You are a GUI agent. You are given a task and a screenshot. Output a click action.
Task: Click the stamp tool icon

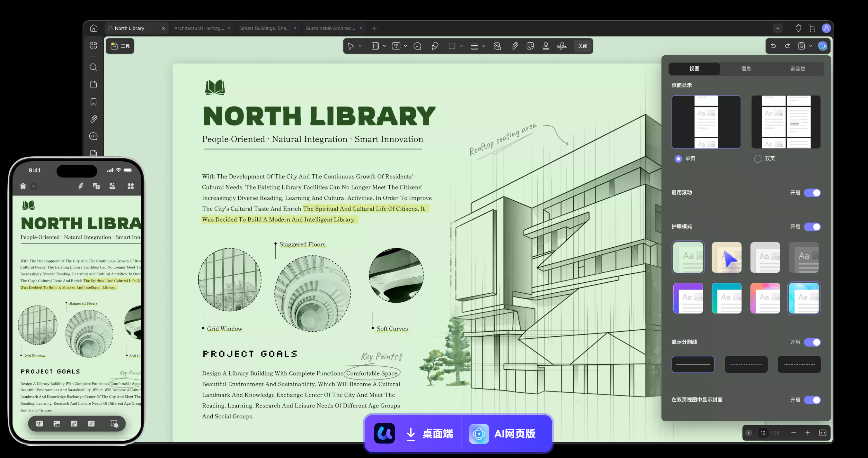coord(546,46)
